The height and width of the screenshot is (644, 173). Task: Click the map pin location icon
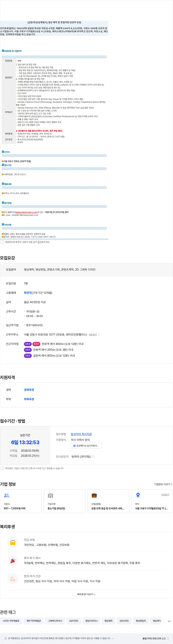point(138,495)
